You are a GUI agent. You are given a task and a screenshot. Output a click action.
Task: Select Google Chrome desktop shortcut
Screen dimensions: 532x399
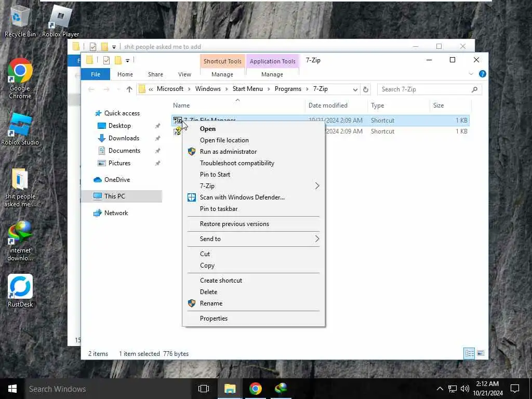point(20,79)
